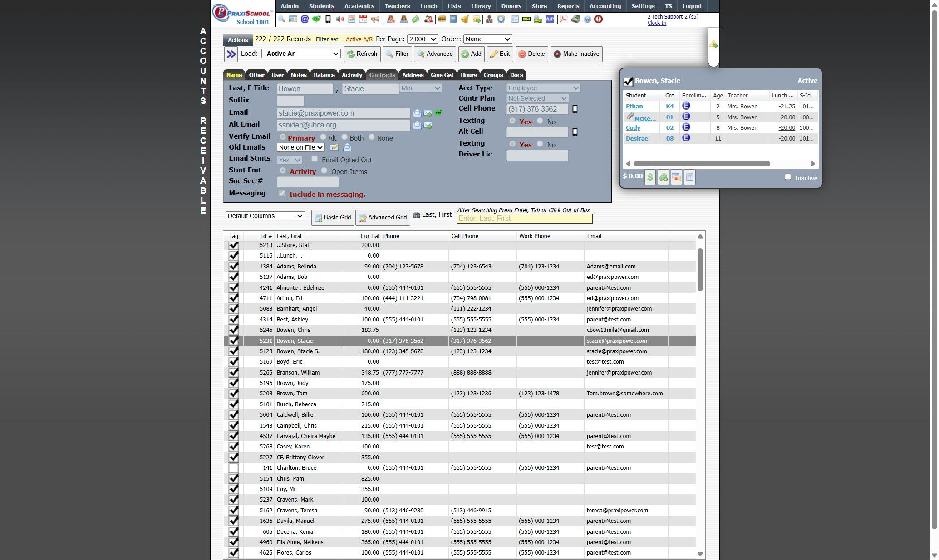Expand the Load Active Ar dropdown
The image size is (939, 560).
301,54
